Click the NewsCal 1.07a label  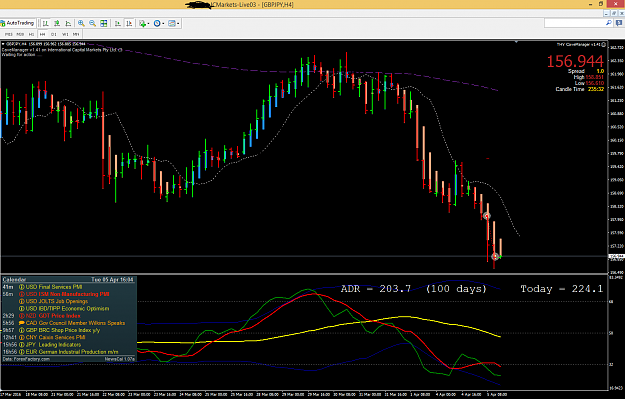120,359
